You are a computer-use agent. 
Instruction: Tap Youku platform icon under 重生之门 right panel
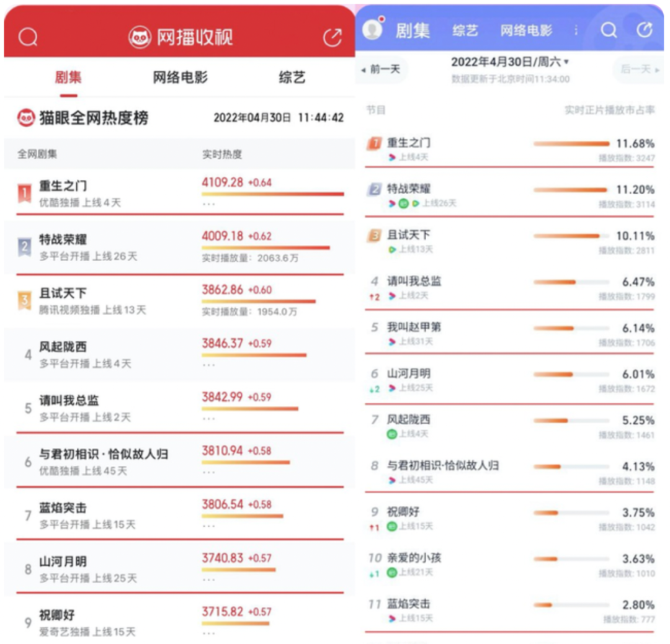coord(392,157)
